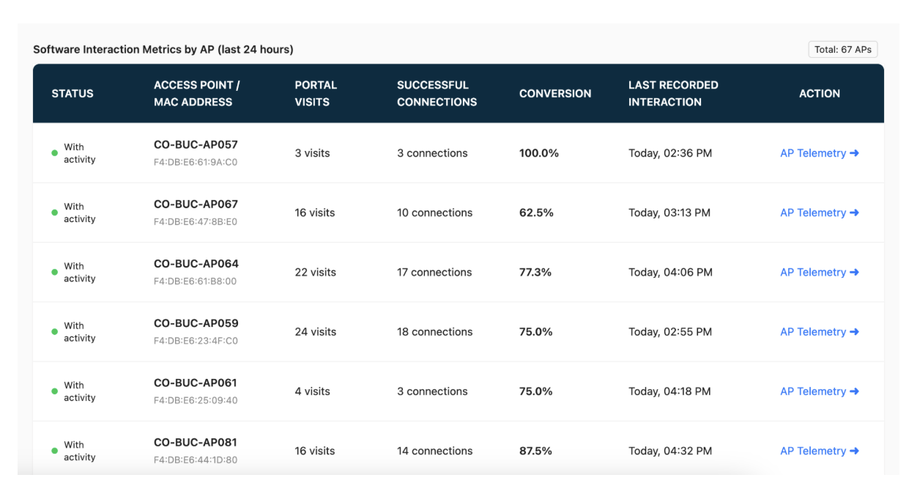Sort by the Status column header
The height and width of the screenshot is (494, 920).
click(x=72, y=94)
